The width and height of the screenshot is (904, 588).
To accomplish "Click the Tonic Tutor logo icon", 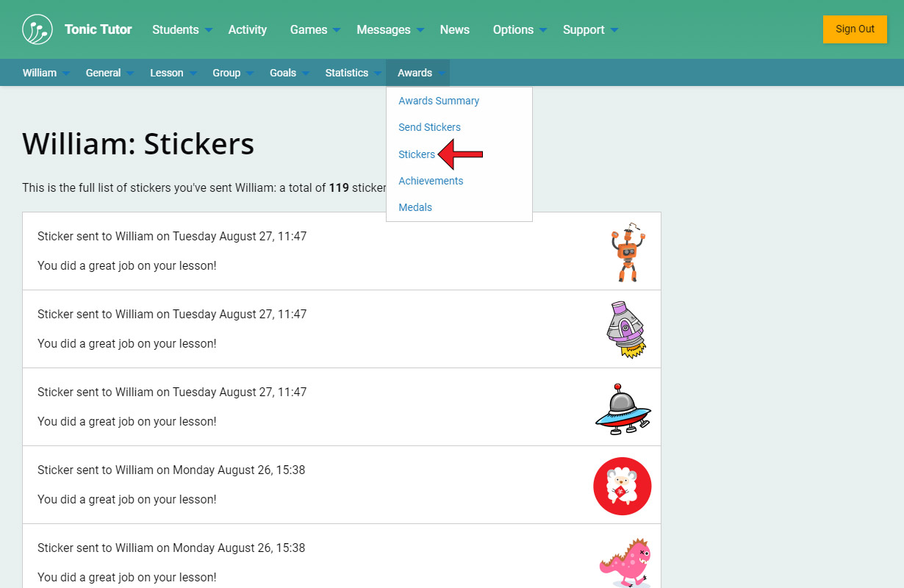I will pos(37,29).
